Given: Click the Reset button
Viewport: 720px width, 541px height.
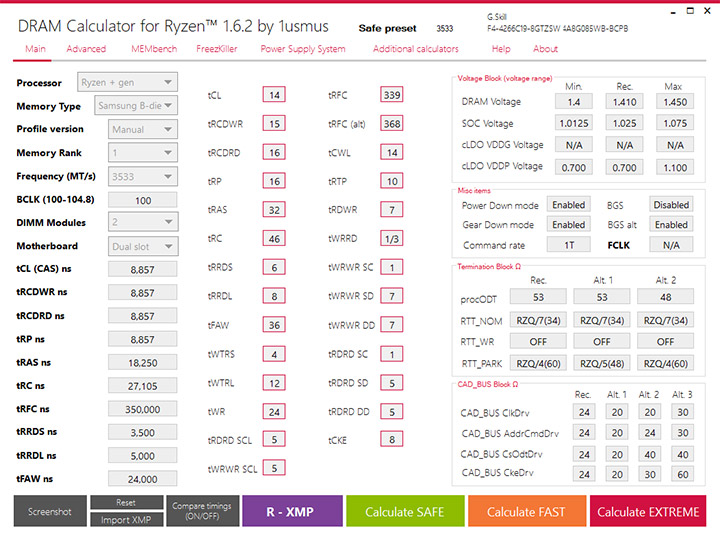Looking at the screenshot, I should [127, 502].
